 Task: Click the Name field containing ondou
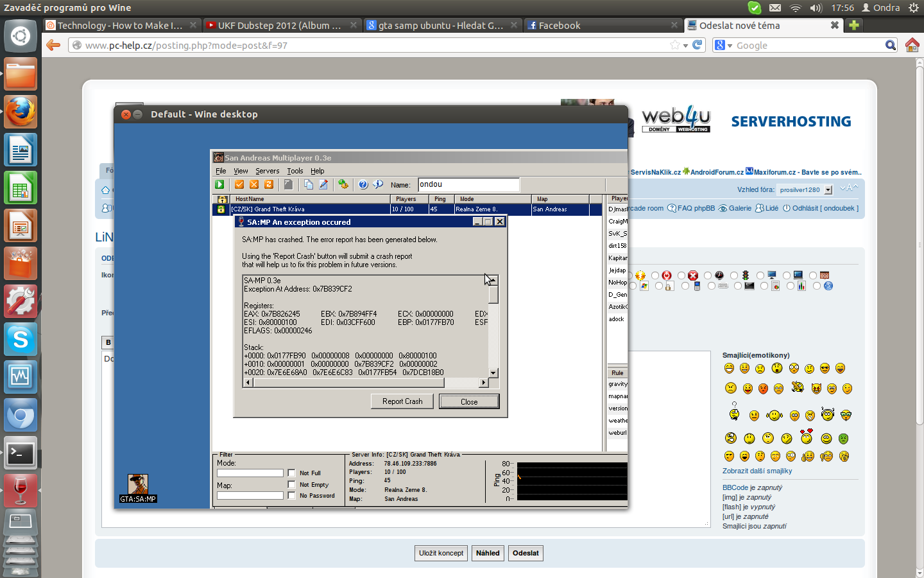pos(468,185)
